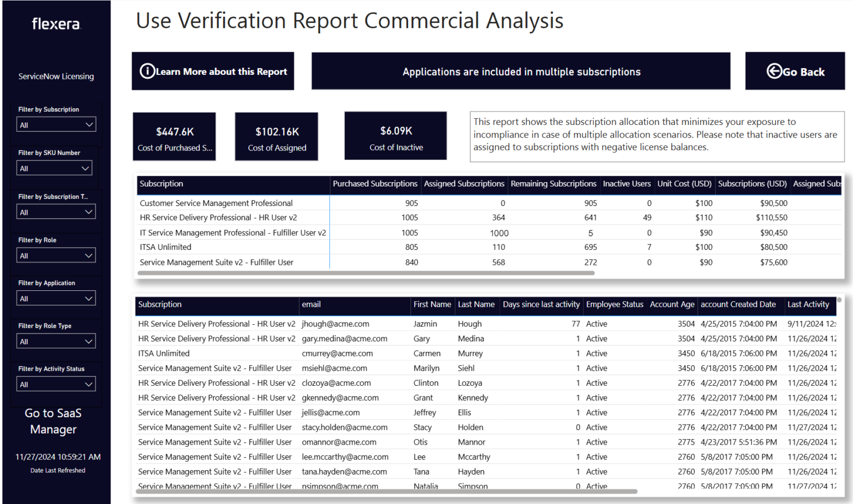Click the back arrow icon in Go Back

(x=774, y=71)
